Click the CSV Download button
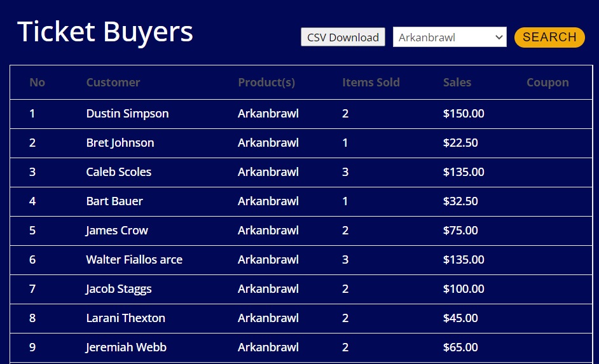The height and width of the screenshot is (364, 599). tap(343, 37)
